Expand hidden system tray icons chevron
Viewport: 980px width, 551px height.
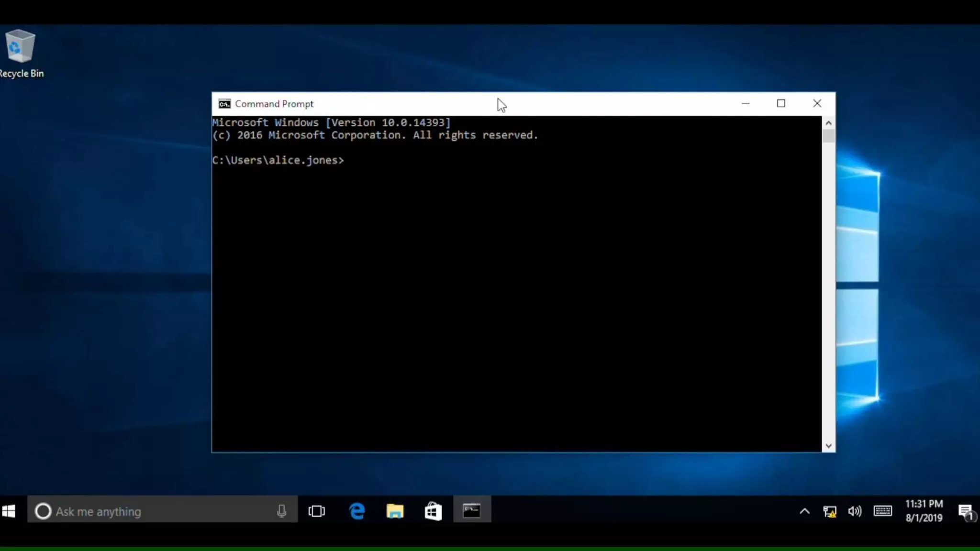(804, 511)
